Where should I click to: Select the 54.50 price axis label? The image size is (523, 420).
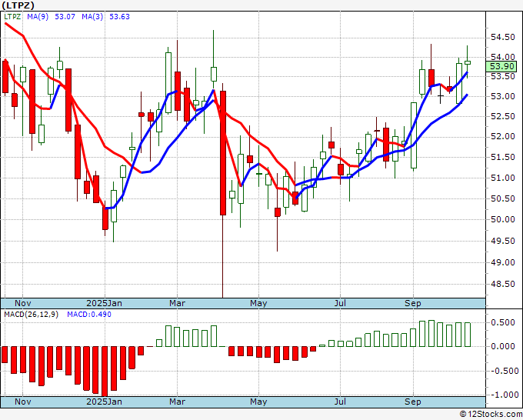[x=503, y=38]
